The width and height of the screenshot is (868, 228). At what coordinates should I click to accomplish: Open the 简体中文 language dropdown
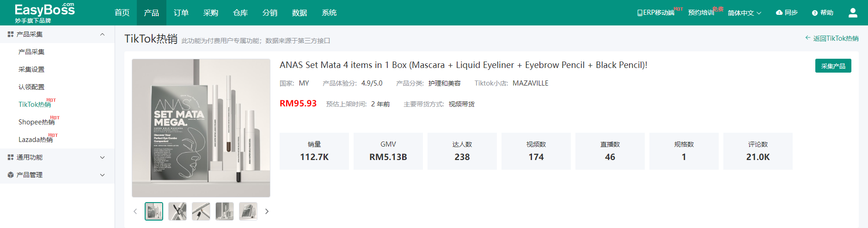pos(744,13)
